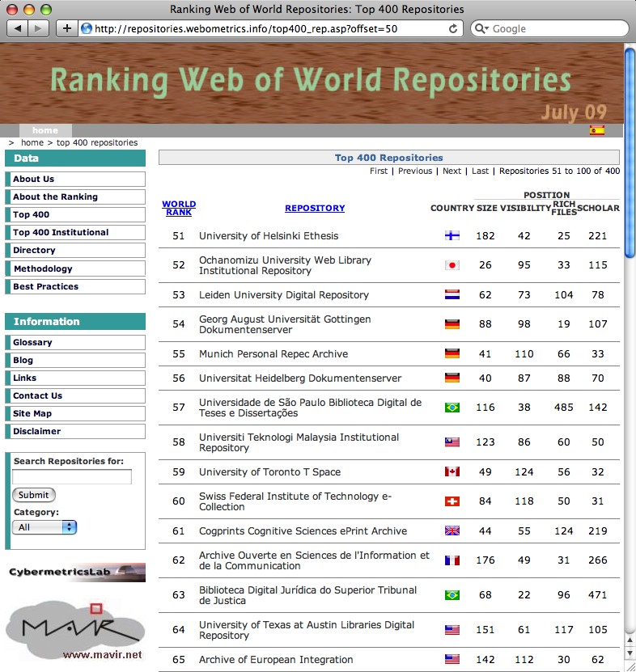Image resolution: width=636 pixels, height=672 pixels.
Task: Click Munich Personal Repec Archive text
Action: pyautogui.click(x=273, y=354)
